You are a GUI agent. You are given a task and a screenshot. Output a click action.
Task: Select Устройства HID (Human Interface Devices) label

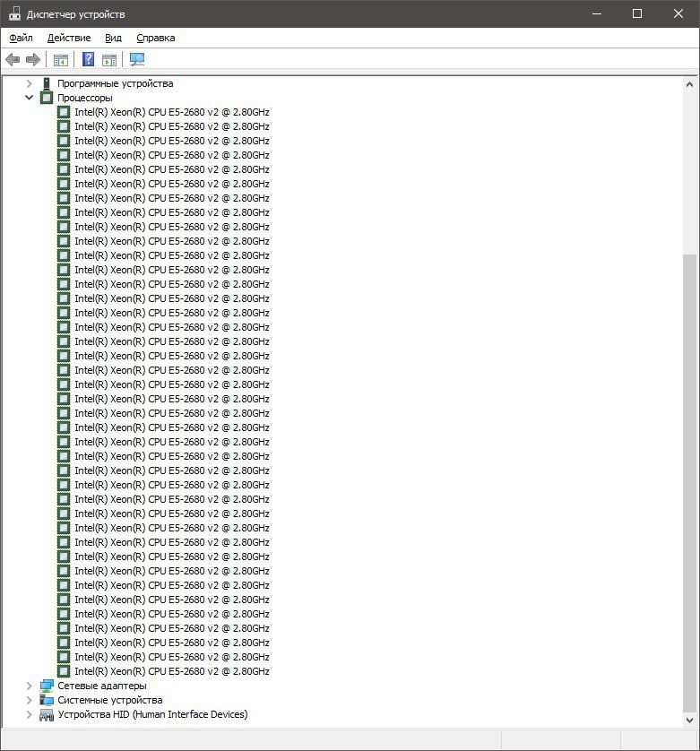[x=153, y=714]
